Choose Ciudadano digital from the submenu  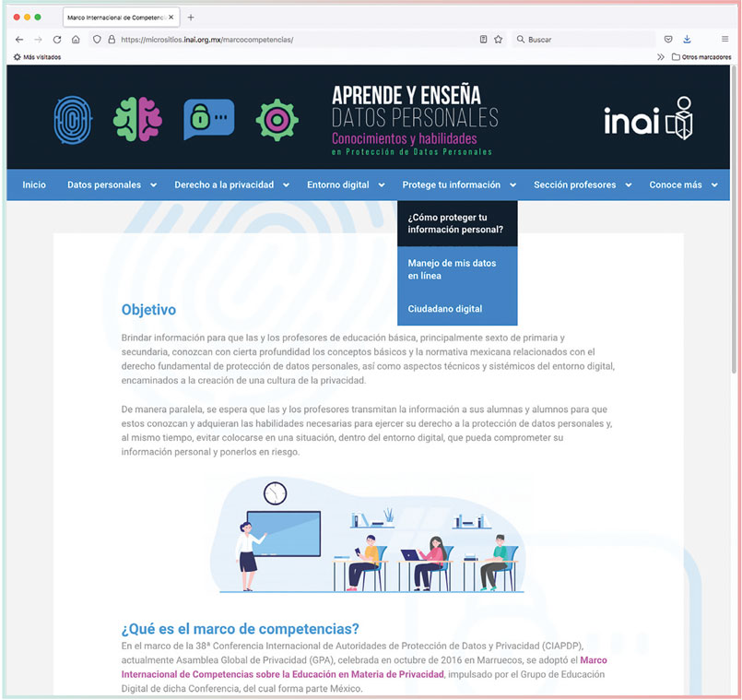tap(444, 309)
